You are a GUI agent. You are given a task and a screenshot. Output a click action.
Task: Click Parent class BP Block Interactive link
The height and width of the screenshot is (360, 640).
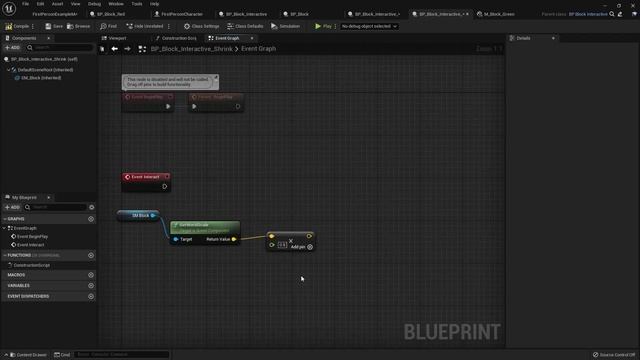click(588, 14)
